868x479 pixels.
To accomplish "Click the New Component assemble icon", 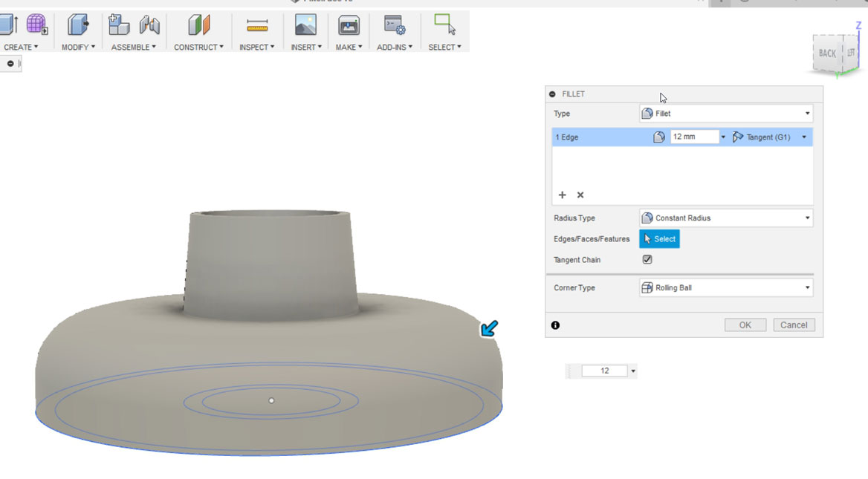I will (118, 25).
